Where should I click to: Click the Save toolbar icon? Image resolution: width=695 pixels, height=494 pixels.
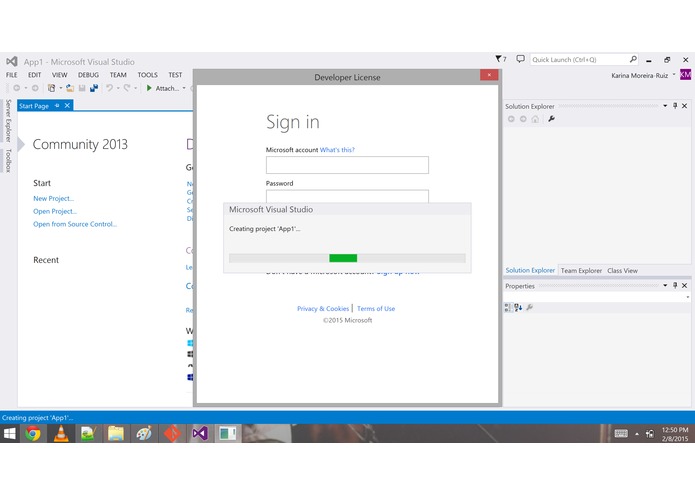82,88
